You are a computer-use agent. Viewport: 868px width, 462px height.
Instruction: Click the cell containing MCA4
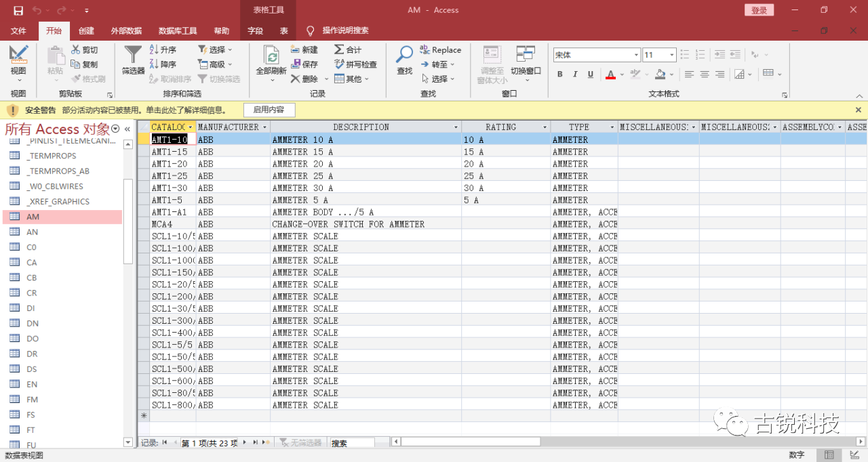(x=173, y=224)
